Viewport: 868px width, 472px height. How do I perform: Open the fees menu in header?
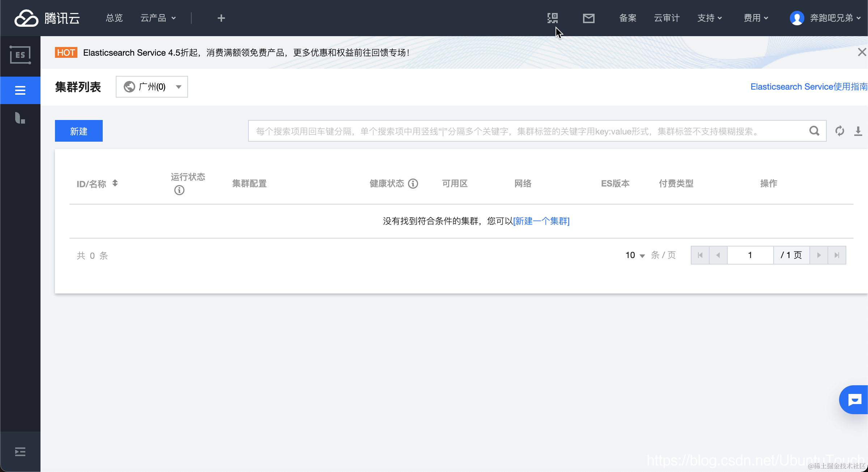pyautogui.click(x=756, y=18)
